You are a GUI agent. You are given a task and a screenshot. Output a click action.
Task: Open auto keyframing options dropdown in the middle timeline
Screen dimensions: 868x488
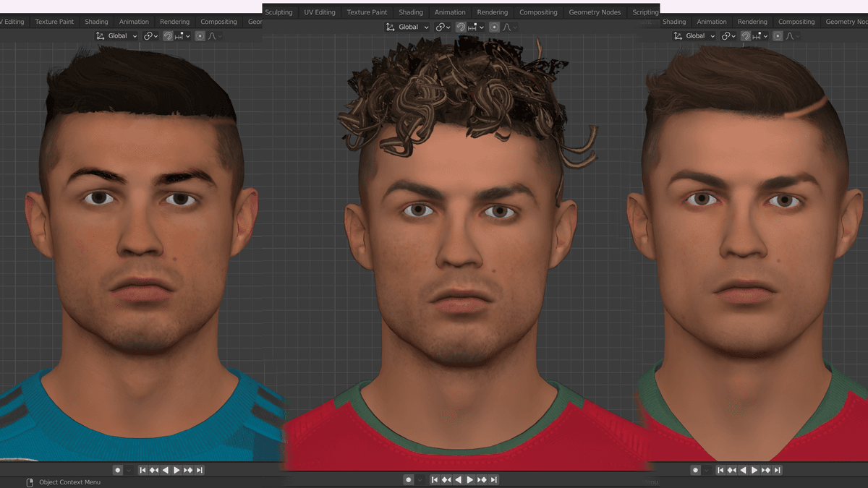[420, 480]
